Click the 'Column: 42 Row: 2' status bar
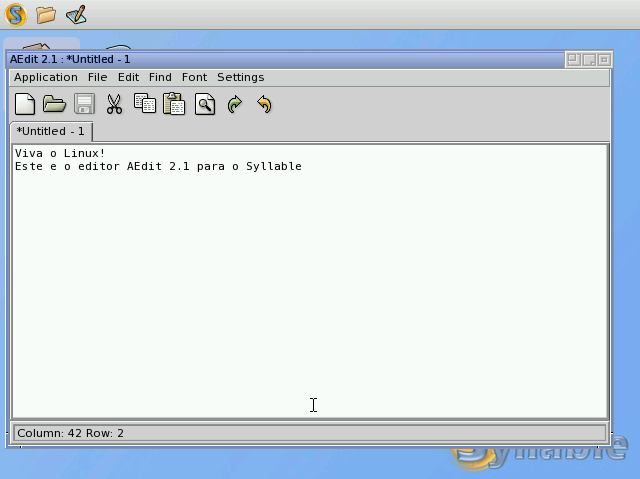This screenshot has width=640, height=479. tap(310, 433)
